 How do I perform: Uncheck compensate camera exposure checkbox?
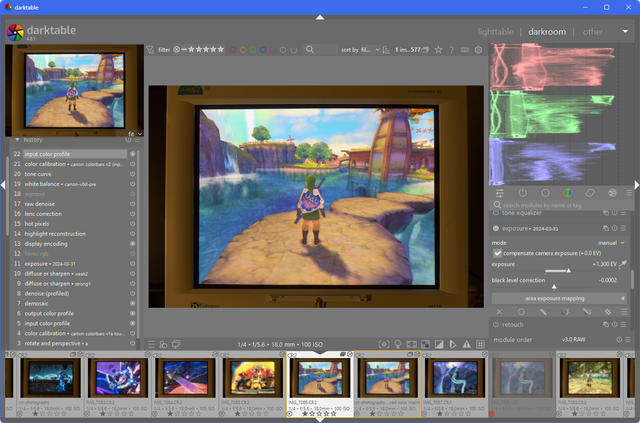[498, 253]
